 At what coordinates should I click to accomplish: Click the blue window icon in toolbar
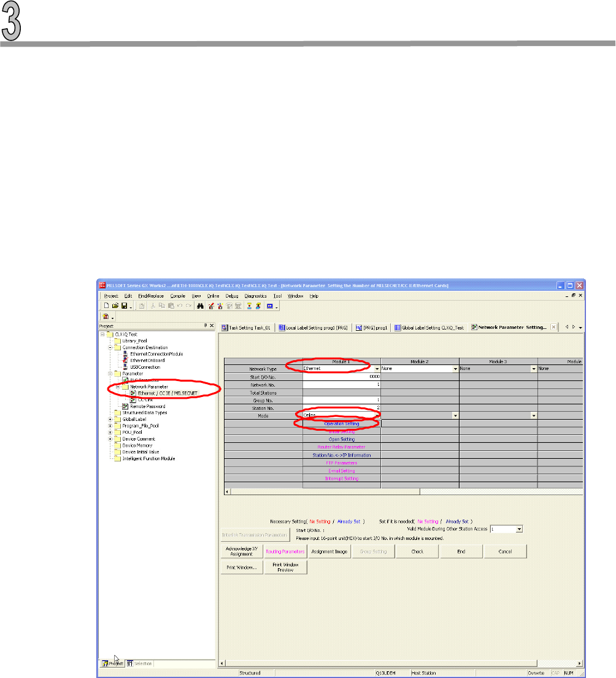(x=270, y=306)
